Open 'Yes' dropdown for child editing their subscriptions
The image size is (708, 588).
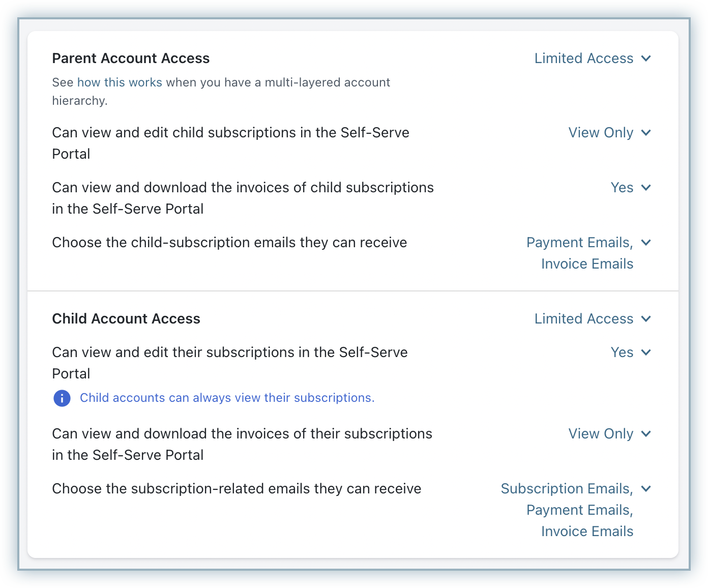[622, 352]
